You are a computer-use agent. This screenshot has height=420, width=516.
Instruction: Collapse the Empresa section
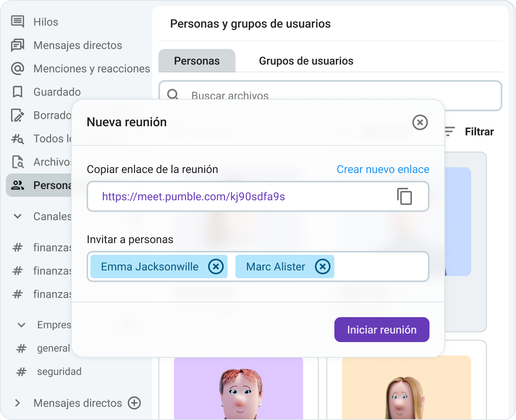coord(21,325)
